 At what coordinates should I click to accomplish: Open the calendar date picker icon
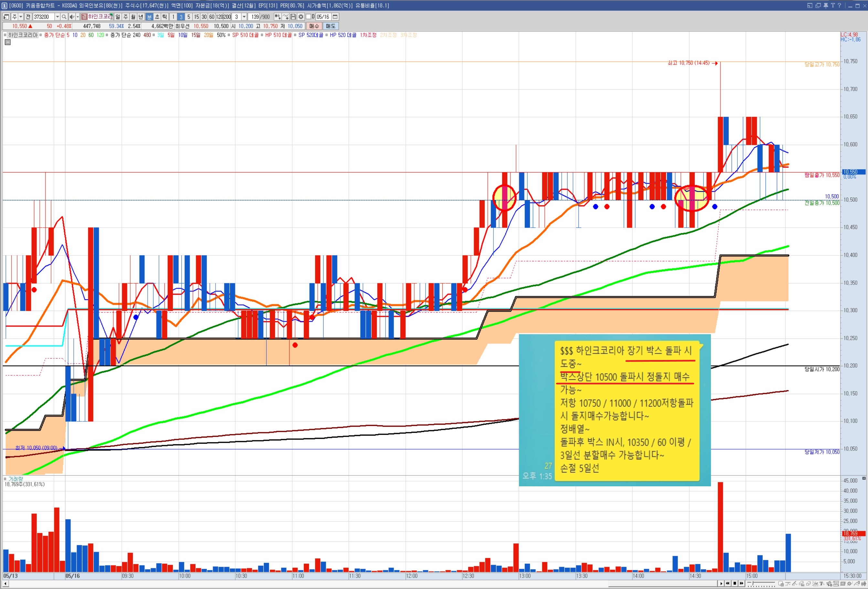[x=335, y=17]
